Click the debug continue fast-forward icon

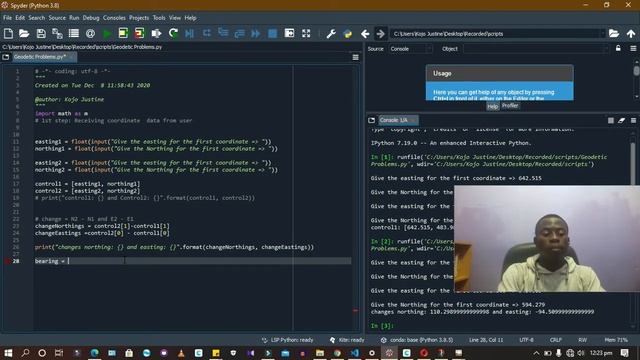[x=256, y=33]
